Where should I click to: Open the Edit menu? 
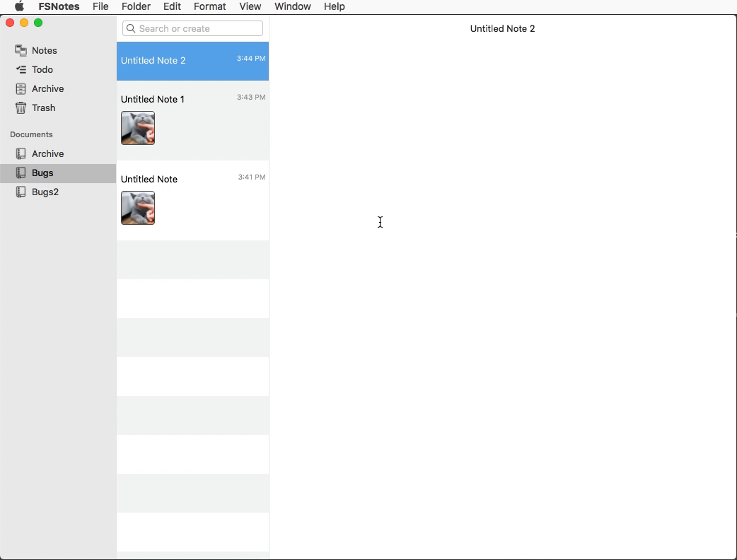(172, 6)
